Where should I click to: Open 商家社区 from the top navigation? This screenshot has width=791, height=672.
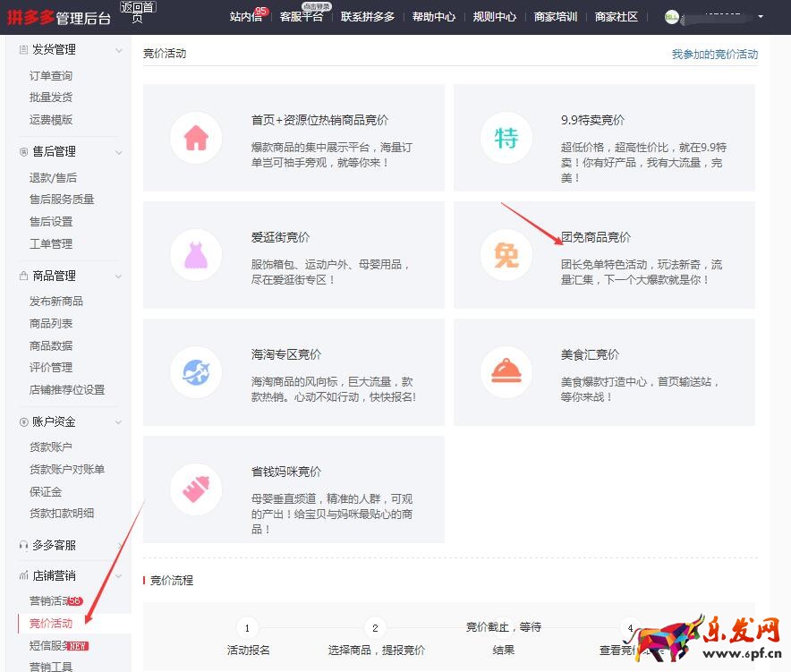tap(616, 16)
